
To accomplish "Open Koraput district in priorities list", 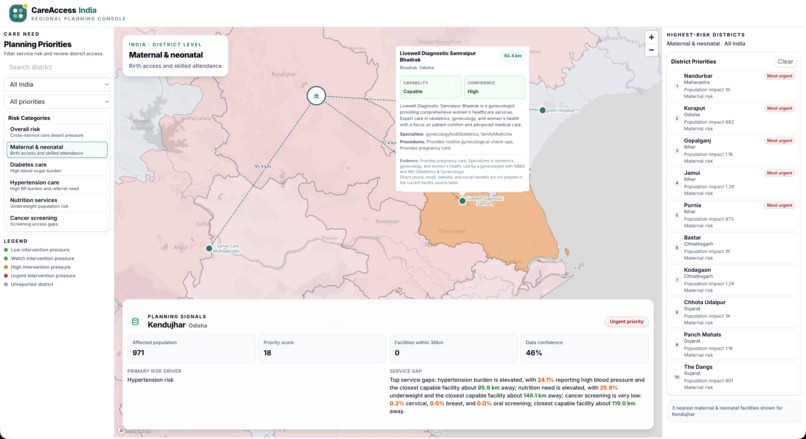I will click(734, 118).
